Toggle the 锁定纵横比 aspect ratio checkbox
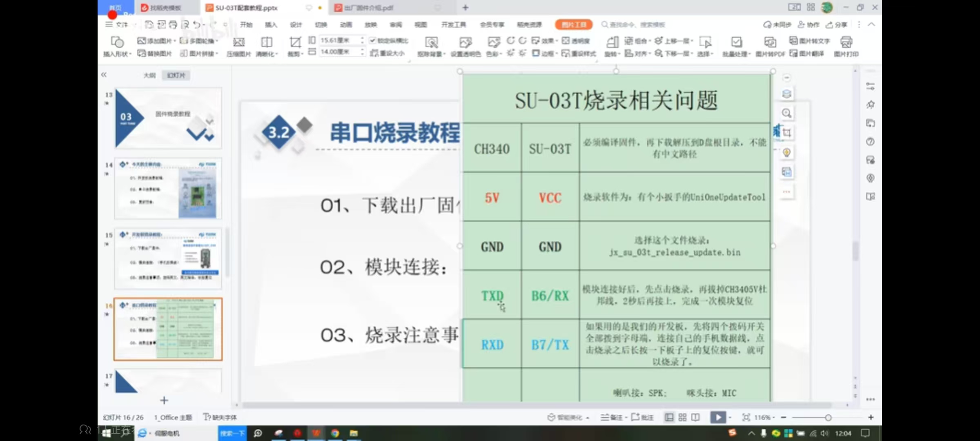Viewport: 980px width, 441px height. 372,40
